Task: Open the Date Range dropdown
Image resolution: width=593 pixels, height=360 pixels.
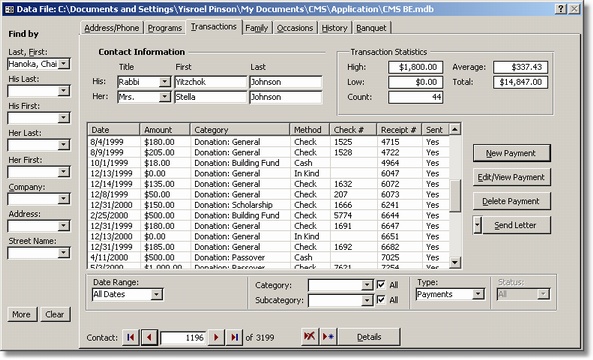Action: [x=157, y=295]
